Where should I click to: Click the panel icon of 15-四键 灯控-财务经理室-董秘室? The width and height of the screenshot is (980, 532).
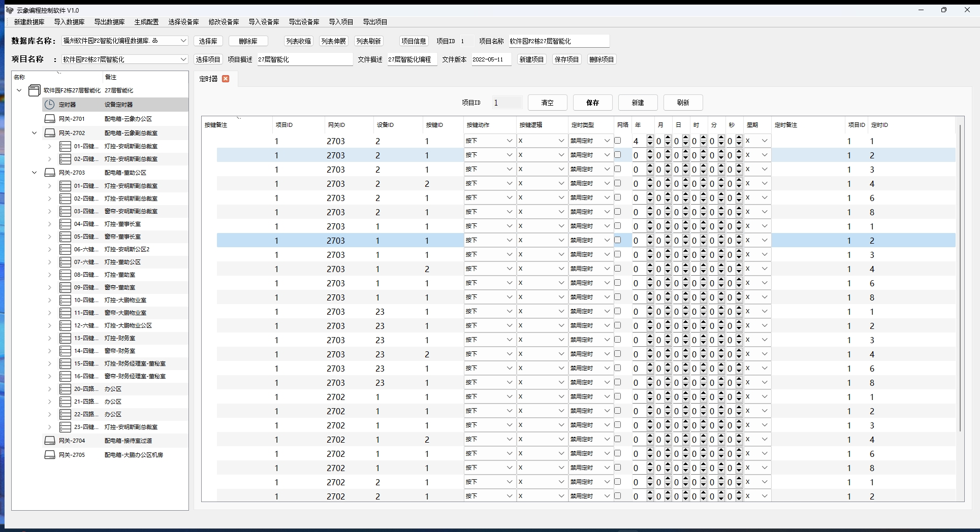(x=65, y=363)
